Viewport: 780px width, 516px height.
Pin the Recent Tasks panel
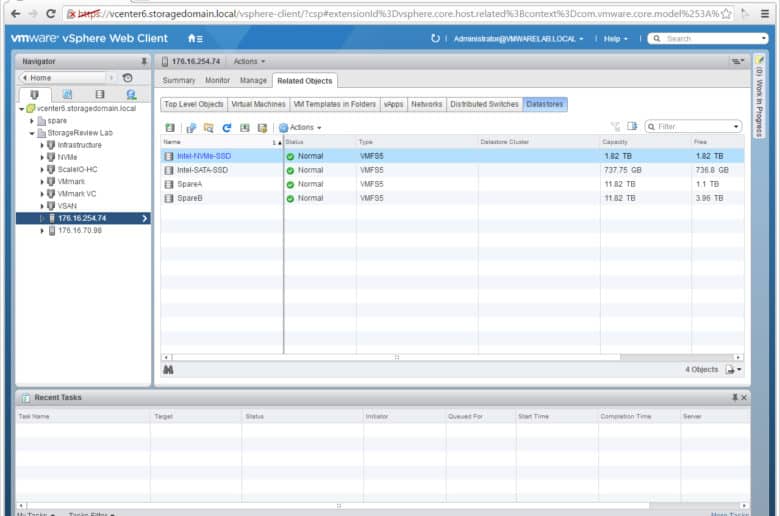[735, 397]
